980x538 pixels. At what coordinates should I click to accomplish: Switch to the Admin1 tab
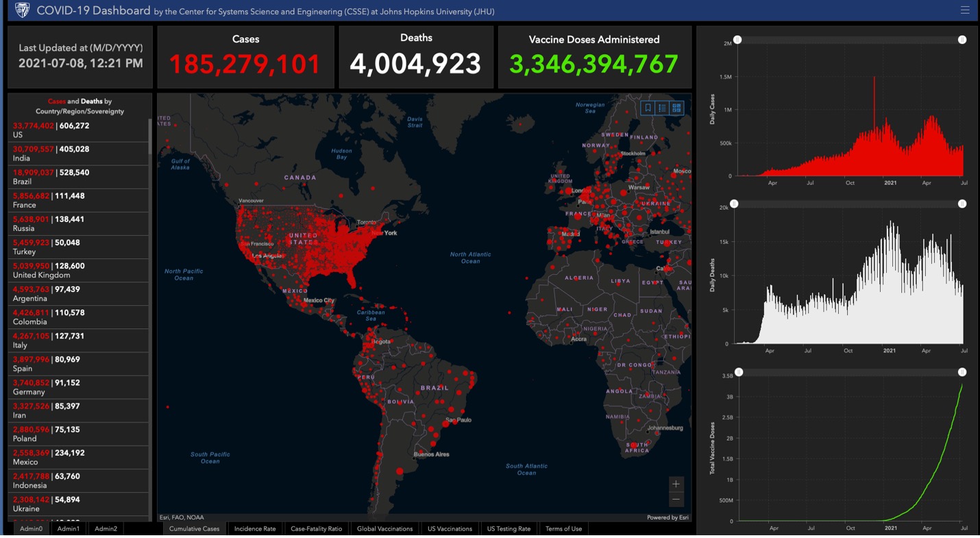(68, 529)
